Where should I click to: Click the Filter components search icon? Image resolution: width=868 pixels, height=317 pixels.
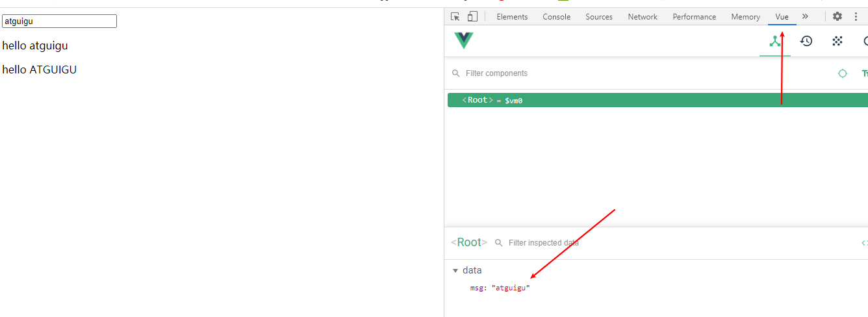pyautogui.click(x=456, y=73)
